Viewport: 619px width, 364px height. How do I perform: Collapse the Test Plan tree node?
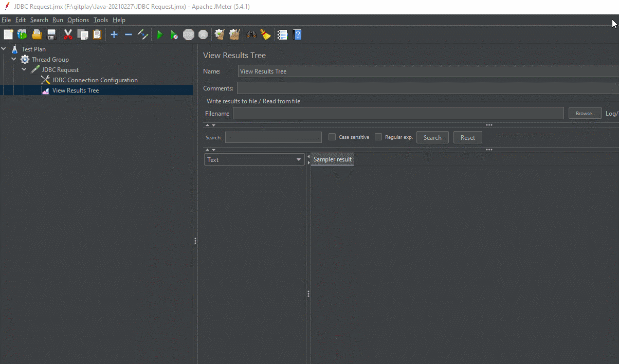[x=4, y=49]
